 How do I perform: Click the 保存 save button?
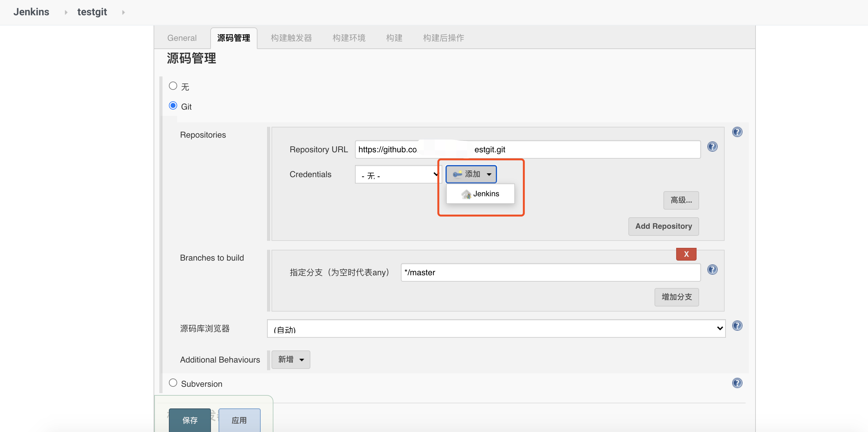coord(190,420)
